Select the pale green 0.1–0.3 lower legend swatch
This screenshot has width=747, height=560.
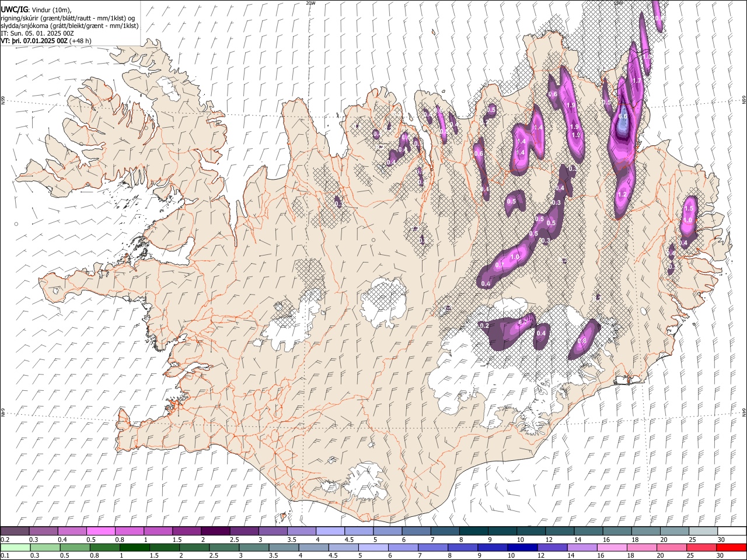[15, 548]
